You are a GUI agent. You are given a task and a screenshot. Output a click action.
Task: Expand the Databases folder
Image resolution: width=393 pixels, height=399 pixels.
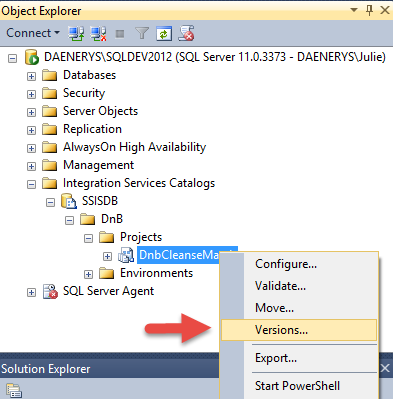coord(31,76)
